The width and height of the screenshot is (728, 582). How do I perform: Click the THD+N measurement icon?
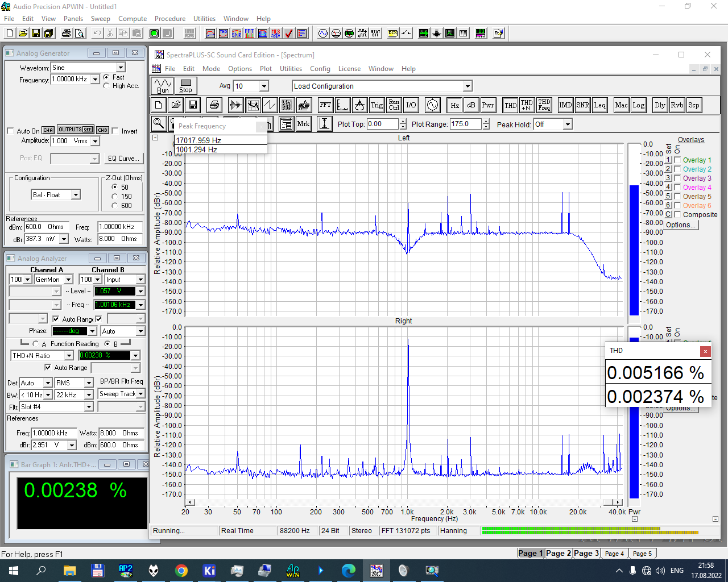pyautogui.click(x=527, y=105)
